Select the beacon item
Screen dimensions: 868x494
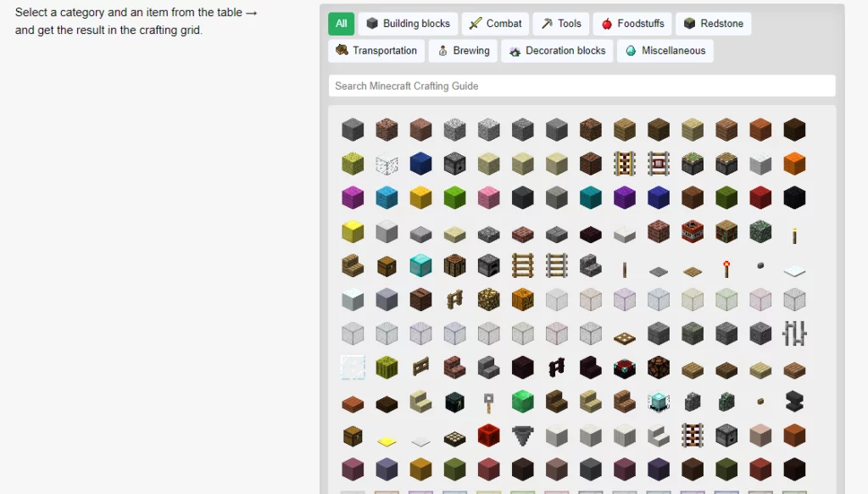click(x=659, y=401)
